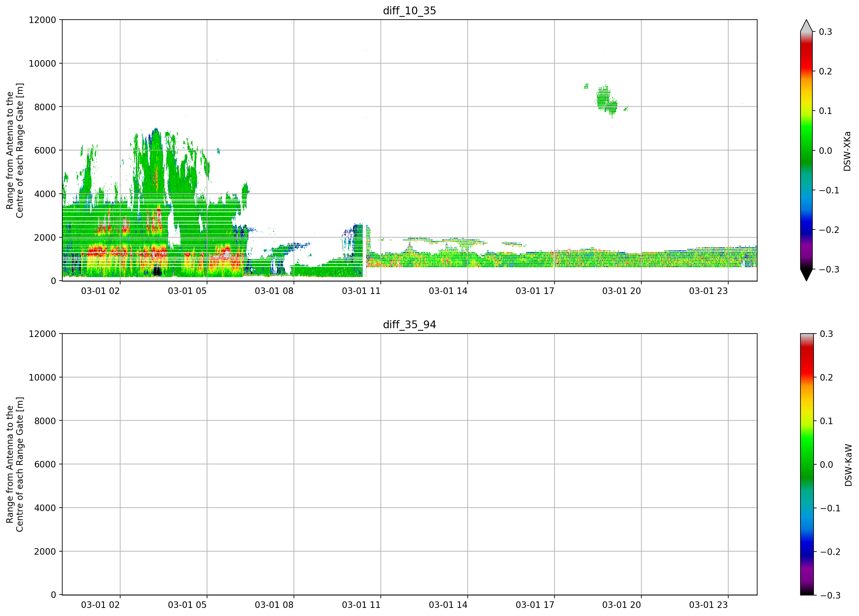Click the gray upper extend arrow of DSW-XKa colorbar
Image resolution: width=859 pixels, height=616 pixels.
tap(806, 26)
